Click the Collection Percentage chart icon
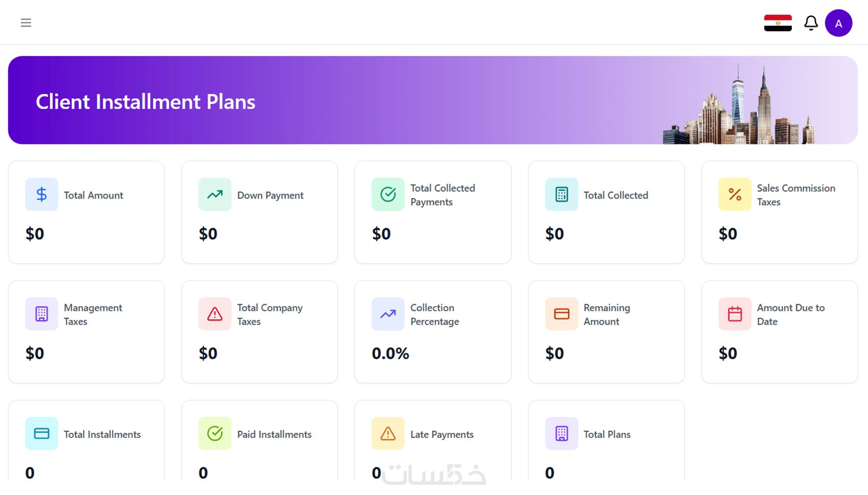 coord(388,314)
